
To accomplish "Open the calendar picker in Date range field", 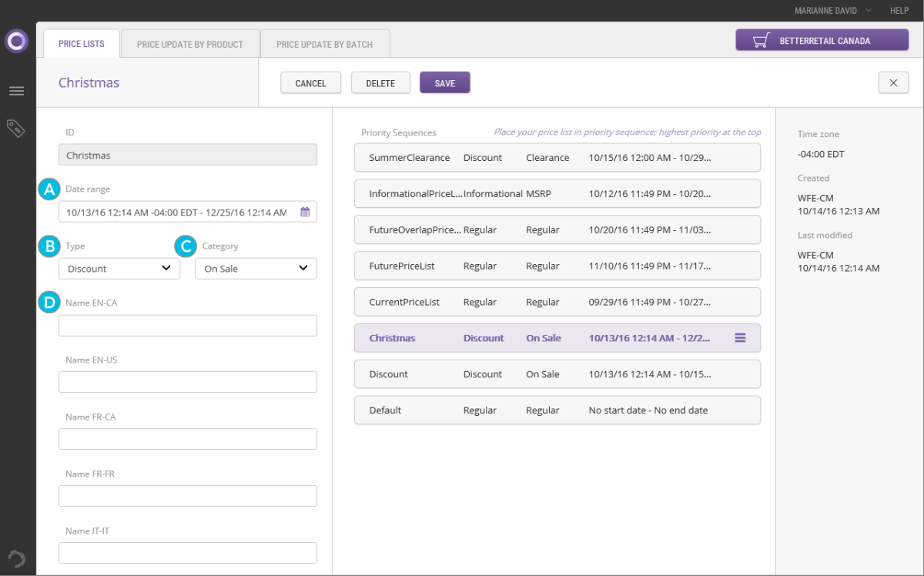I will pyautogui.click(x=305, y=212).
